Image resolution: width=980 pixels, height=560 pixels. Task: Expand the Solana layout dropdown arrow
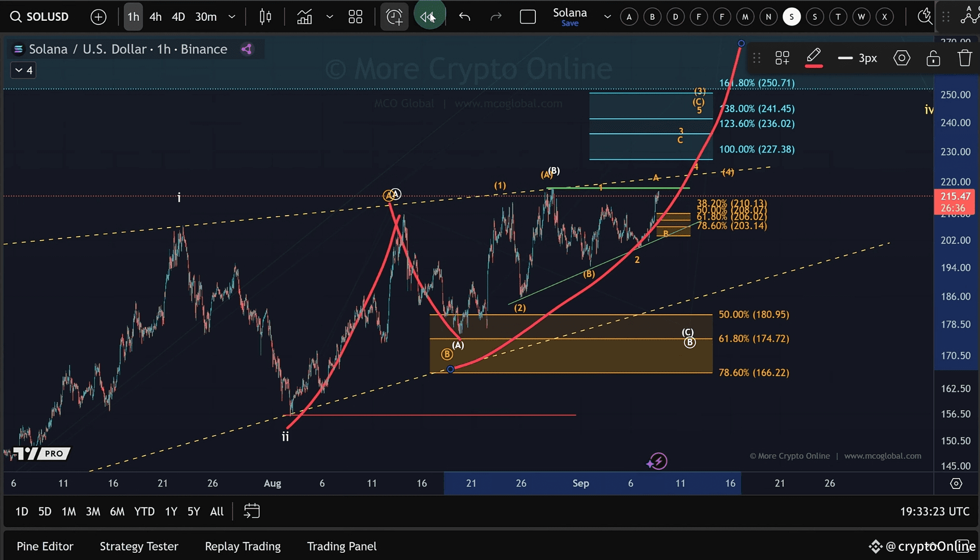click(607, 17)
